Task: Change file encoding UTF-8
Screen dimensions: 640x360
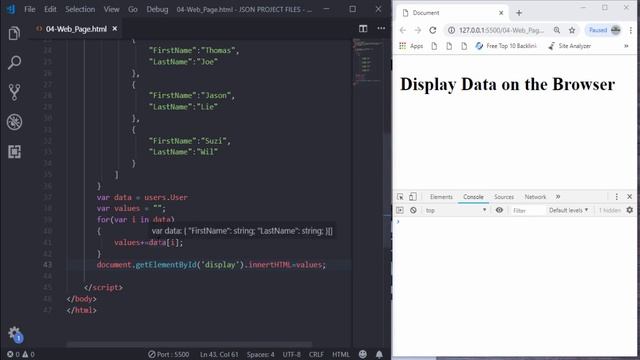Action: point(291,354)
